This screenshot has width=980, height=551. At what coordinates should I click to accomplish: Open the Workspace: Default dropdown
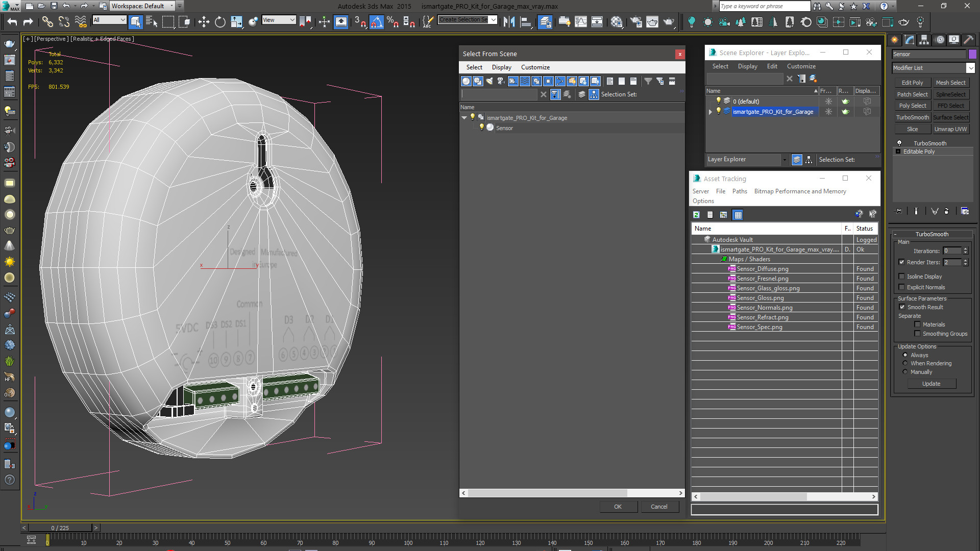point(143,6)
